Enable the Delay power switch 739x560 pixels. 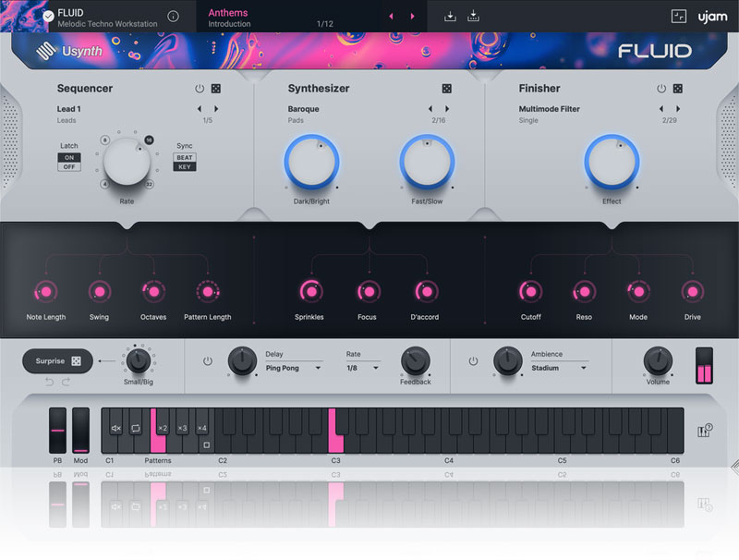tap(207, 360)
